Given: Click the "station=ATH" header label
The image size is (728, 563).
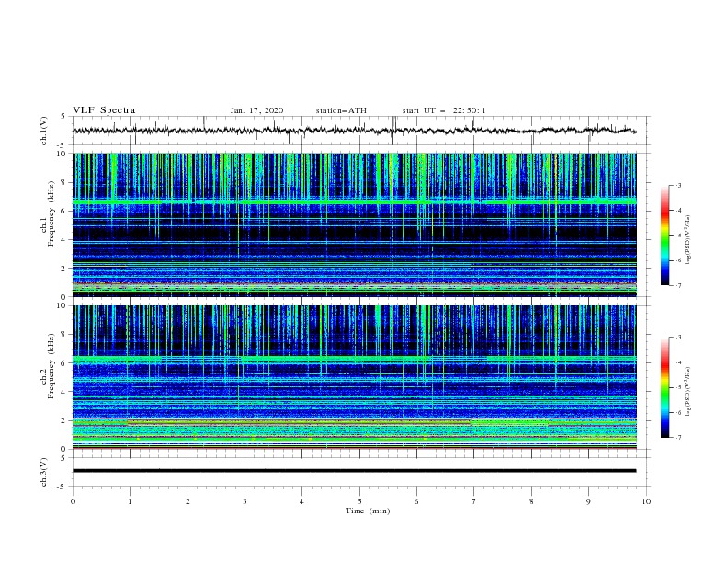Looking at the screenshot, I should click(x=341, y=110).
